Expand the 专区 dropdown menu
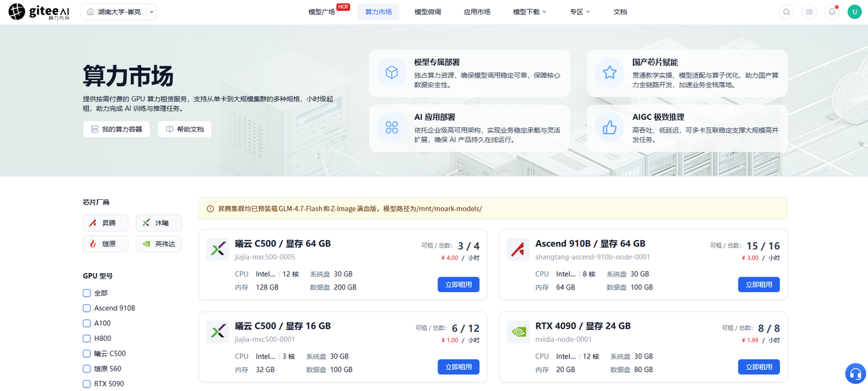868x391 pixels. [580, 12]
